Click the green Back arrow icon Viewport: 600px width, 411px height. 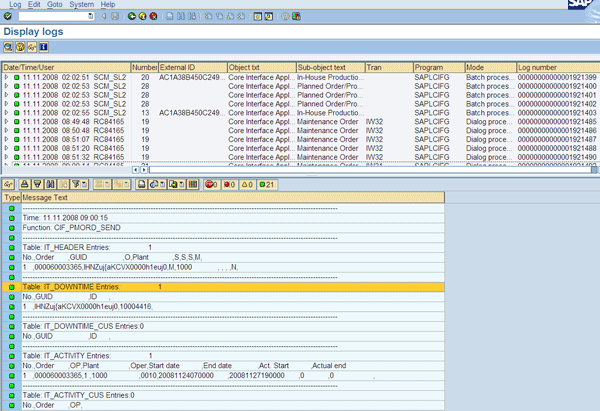(x=132, y=18)
